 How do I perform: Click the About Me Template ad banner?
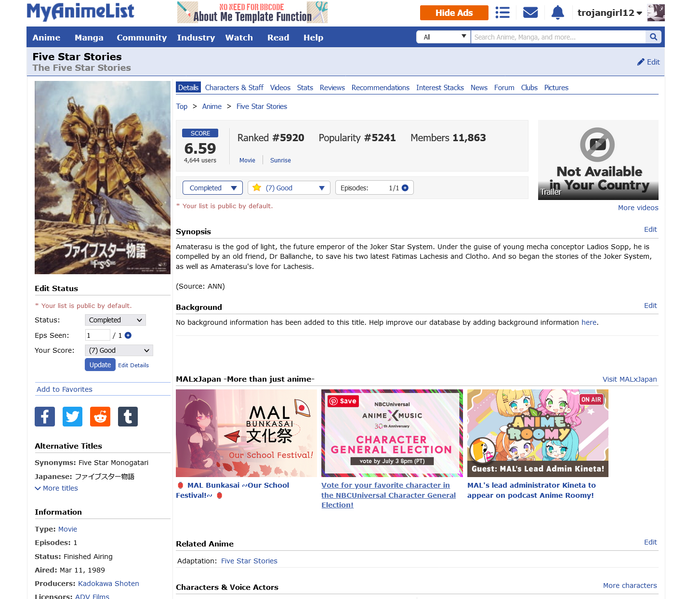pyautogui.click(x=252, y=13)
